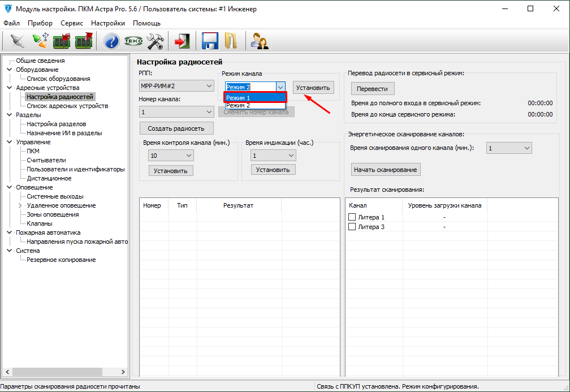This screenshot has width=570, height=392.
Task: Collapse the Адресные устройства tree node
Action: (x=10, y=87)
